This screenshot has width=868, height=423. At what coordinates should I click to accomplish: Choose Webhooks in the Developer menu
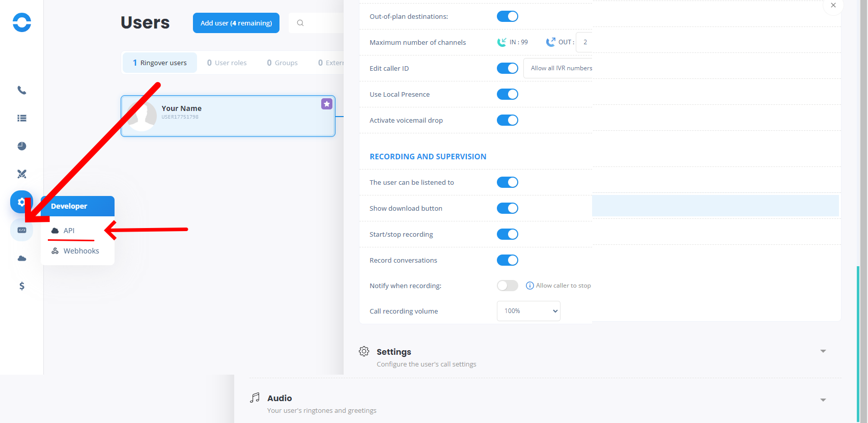pyautogui.click(x=81, y=251)
